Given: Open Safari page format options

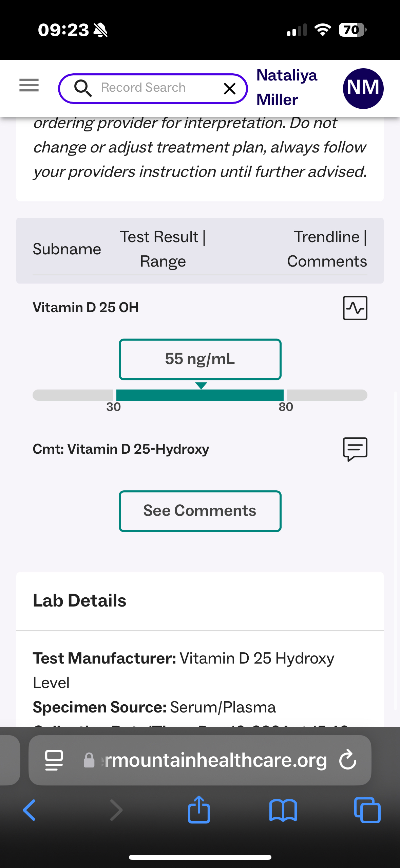Looking at the screenshot, I should tap(54, 760).
